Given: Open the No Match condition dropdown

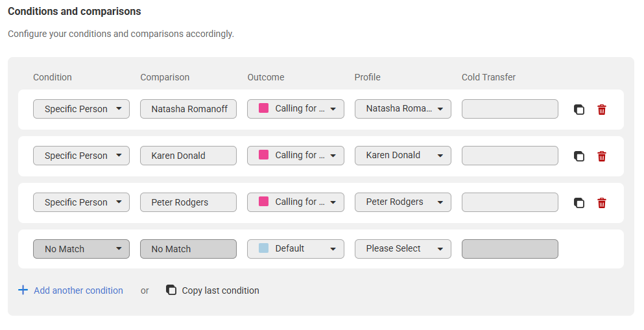Looking at the screenshot, I should point(81,249).
